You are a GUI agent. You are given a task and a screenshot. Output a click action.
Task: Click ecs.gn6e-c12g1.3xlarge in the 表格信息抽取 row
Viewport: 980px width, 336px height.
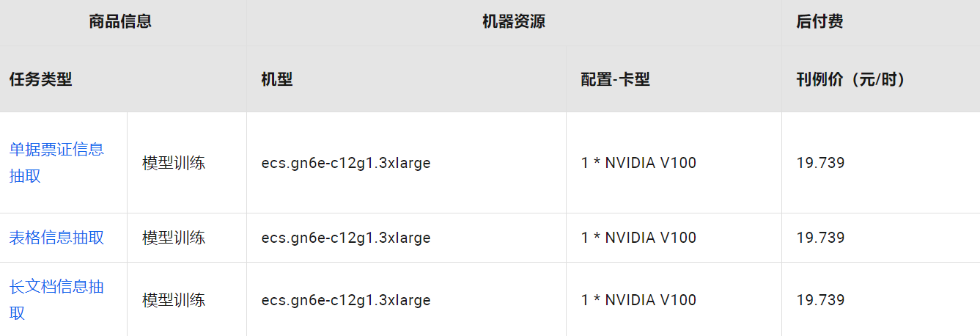[346, 238]
